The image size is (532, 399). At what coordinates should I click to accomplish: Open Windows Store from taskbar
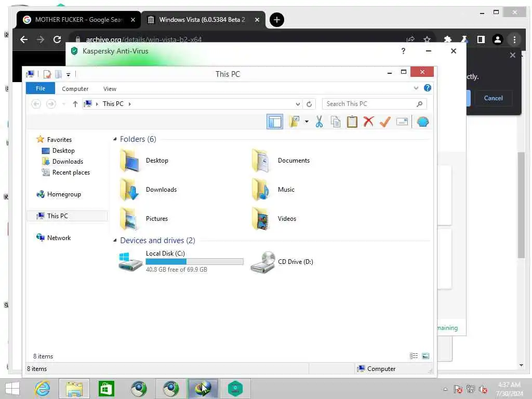point(106,389)
